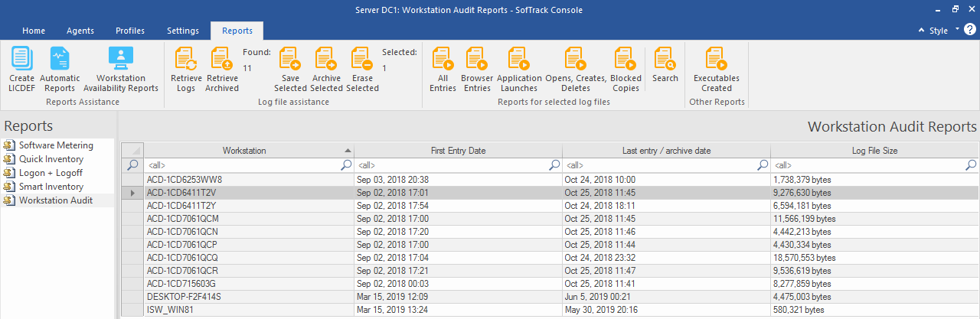Sort by Last entry / archive date header
The height and width of the screenshot is (319, 980).
pyautogui.click(x=666, y=151)
